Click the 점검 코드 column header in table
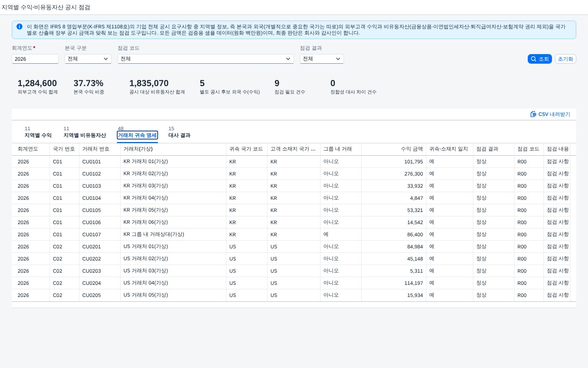The image size is (588, 368). point(529,149)
